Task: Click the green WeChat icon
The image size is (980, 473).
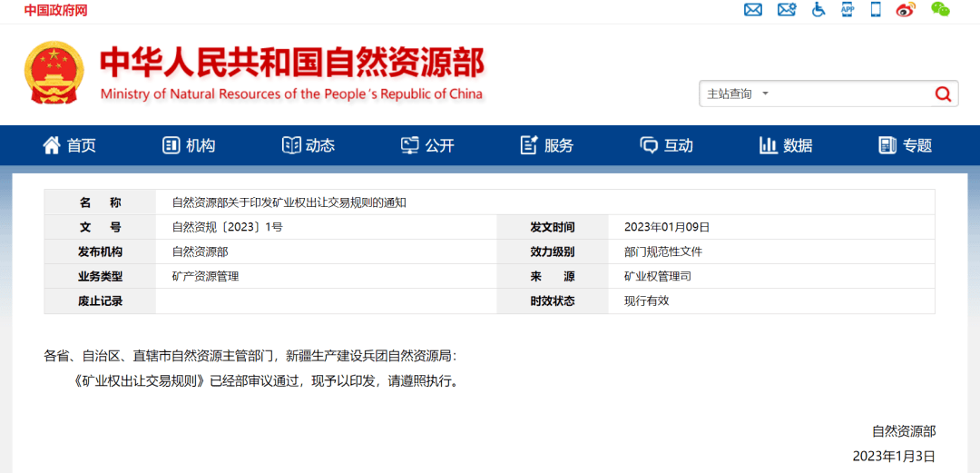Action: pos(940,10)
